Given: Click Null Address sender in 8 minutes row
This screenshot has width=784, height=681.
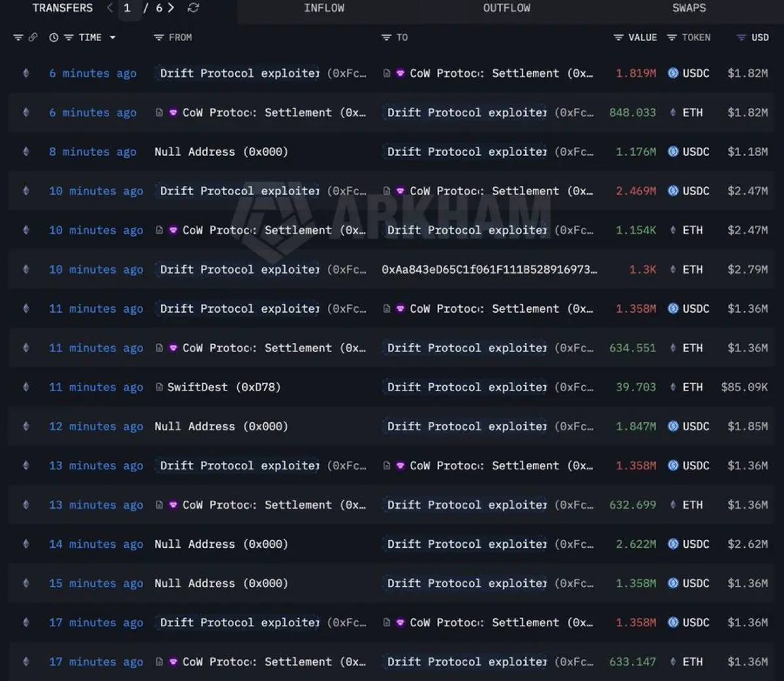Looking at the screenshot, I should pos(221,151).
